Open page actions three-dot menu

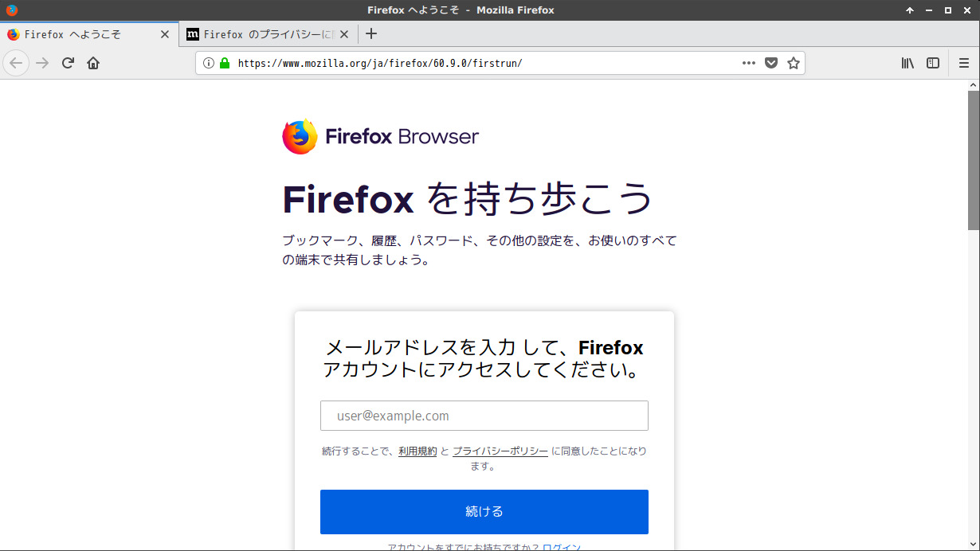pos(749,63)
